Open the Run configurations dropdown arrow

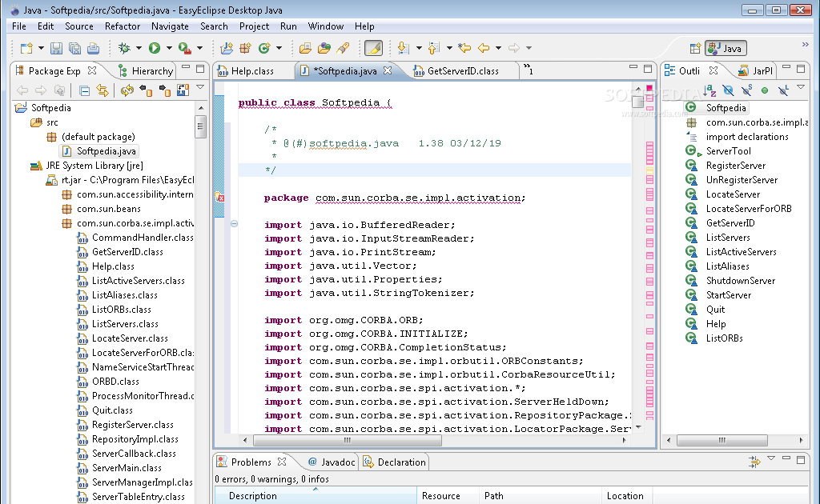point(169,48)
